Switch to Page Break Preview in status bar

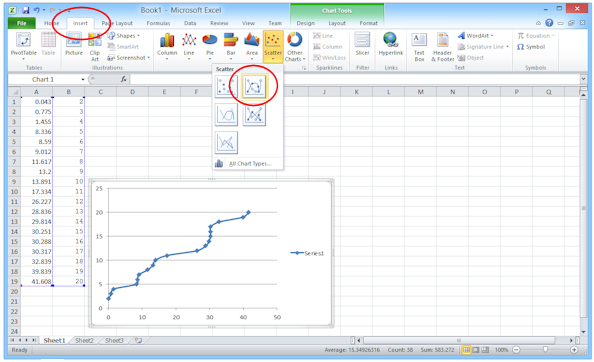485,350
